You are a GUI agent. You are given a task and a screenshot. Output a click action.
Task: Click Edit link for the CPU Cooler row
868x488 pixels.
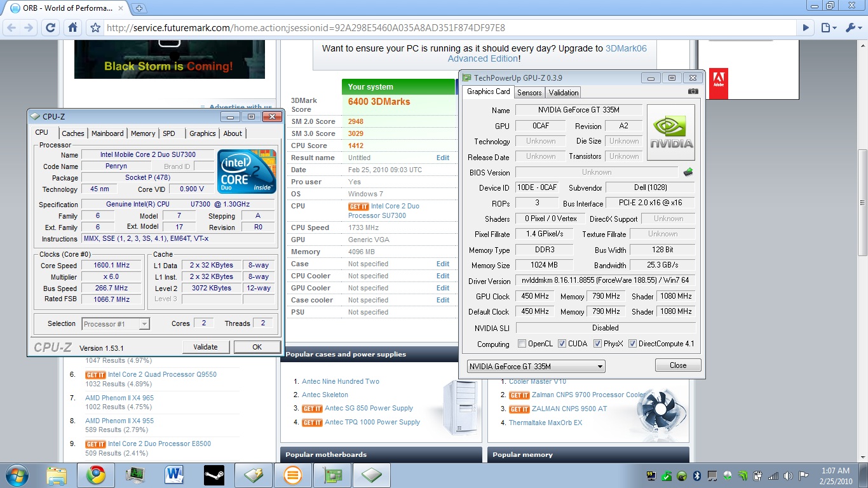click(443, 276)
